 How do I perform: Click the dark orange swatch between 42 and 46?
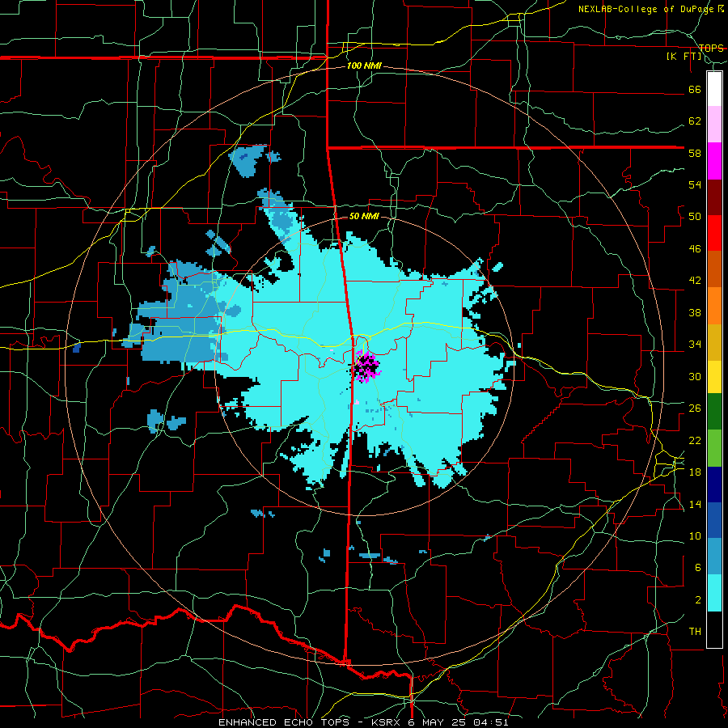(714, 269)
